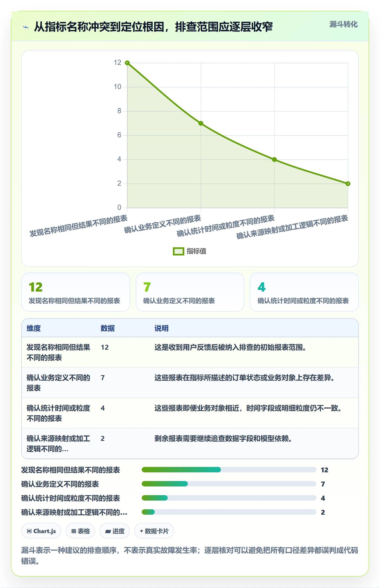The width and height of the screenshot is (380, 588).
Task: Click the footnote starting with 漏斗表示一种建议的排查顺序
Action: (190, 555)
